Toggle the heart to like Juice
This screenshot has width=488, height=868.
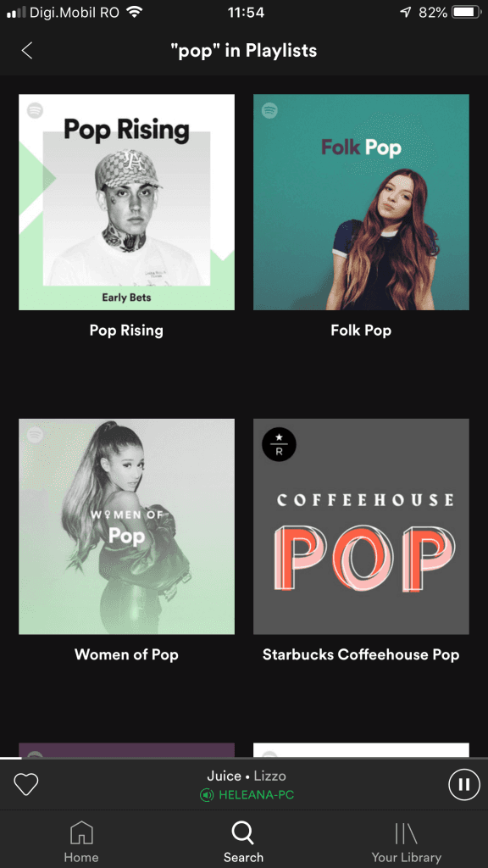point(25,784)
